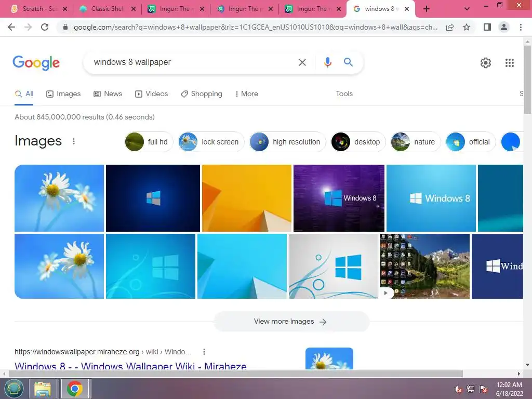Open light blue Windows 8 logo wallpaper

pyautogui.click(x=431, y=198)
